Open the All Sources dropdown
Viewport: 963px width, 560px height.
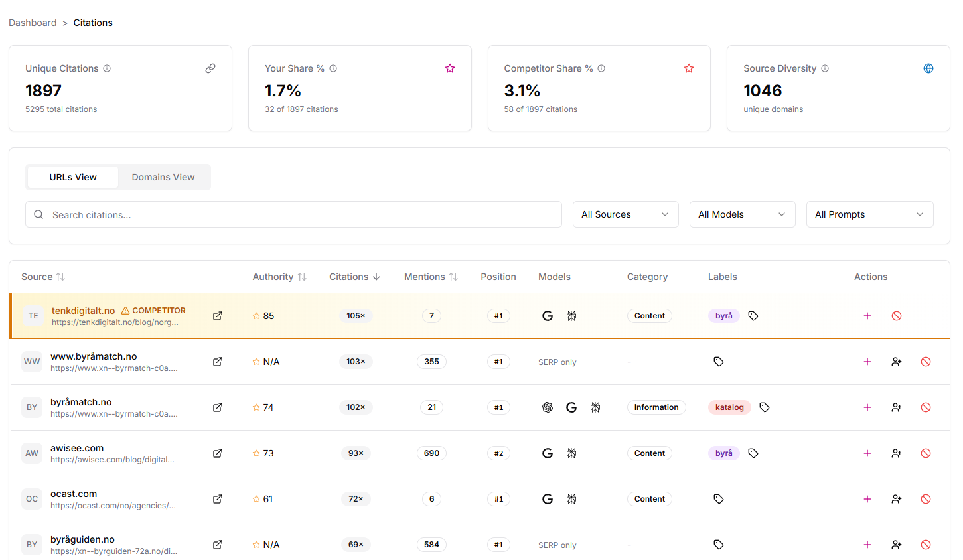point(625,214)
